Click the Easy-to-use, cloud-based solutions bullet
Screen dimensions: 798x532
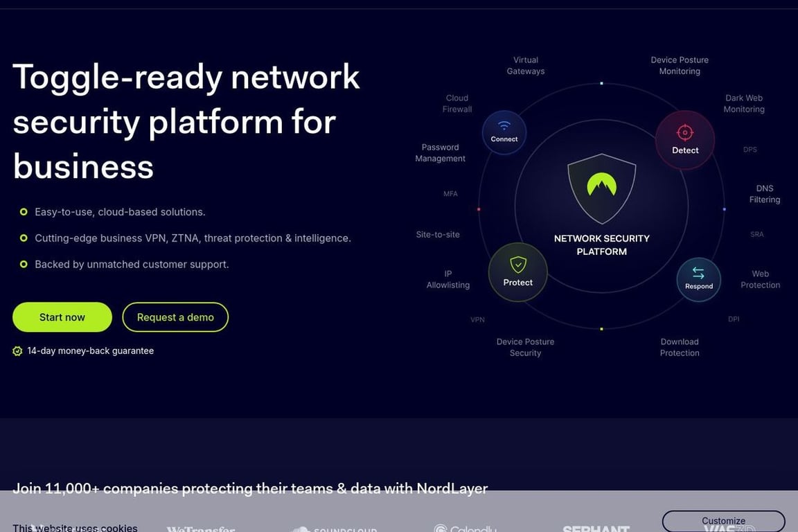(120, 212)
